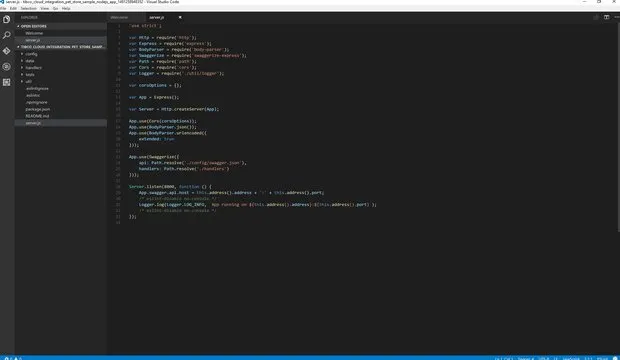620x360 pixels.
Task: Click the split editor icon
Action: click(x=606, y=17)
